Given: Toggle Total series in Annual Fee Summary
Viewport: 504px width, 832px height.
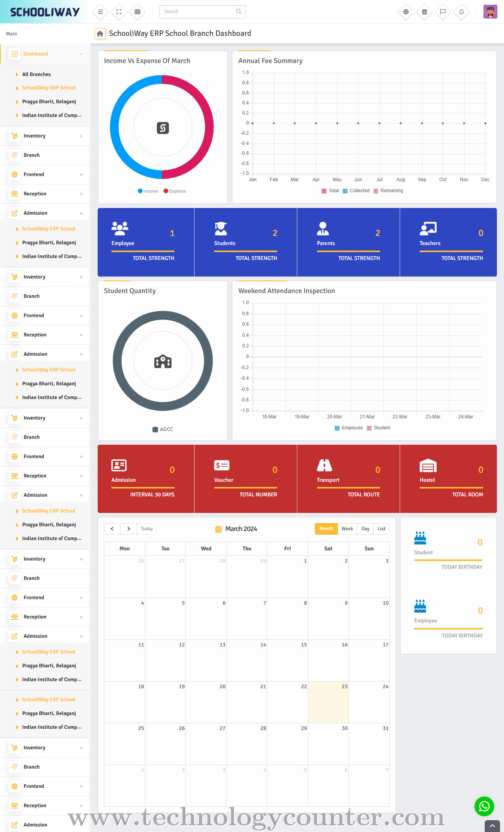Looking at the screenshot, I should point(330,191).
